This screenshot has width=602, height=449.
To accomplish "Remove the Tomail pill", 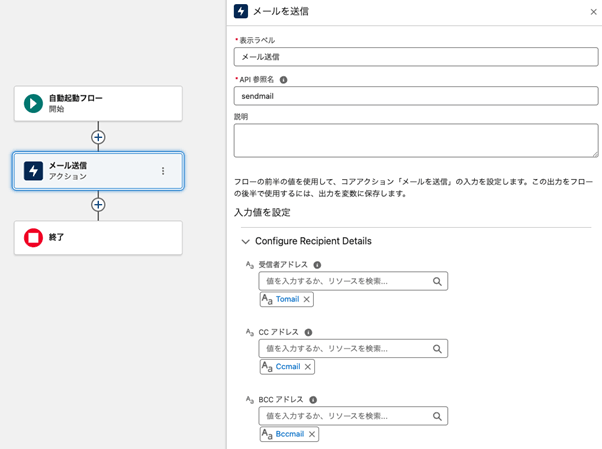I will [307, 299].
